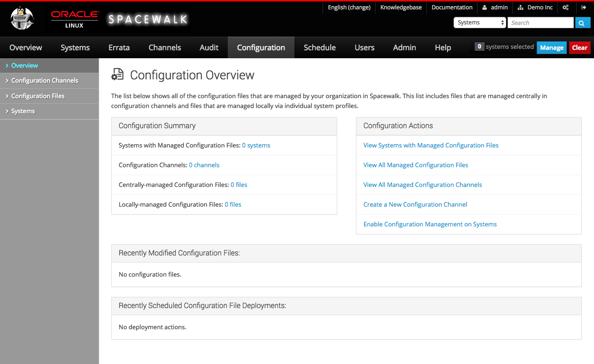Open the Help tab

[443, 47]
